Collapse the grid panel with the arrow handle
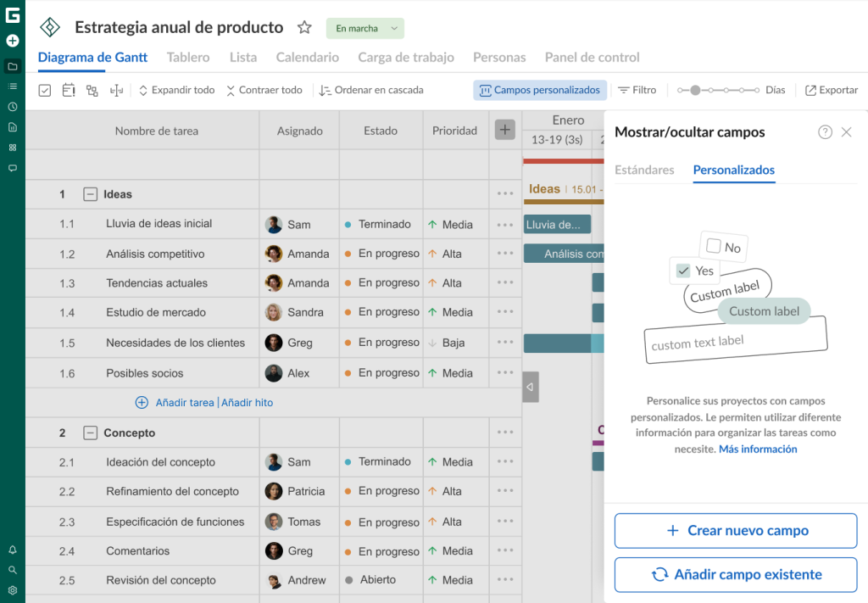The width and height of the screenshot is (868, 603). pos(531,387)
